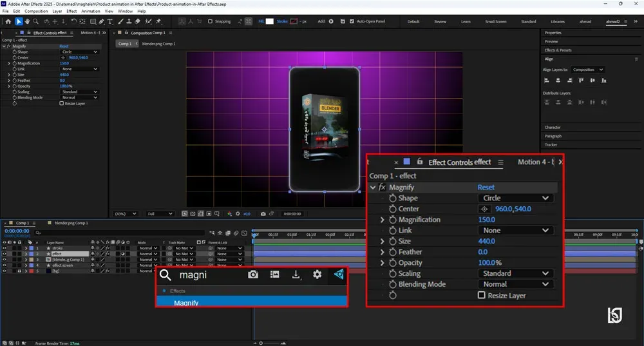The width and height of the screenshot is (644, 346).
Task: Select the Brush tool
Action: [121, 21]
